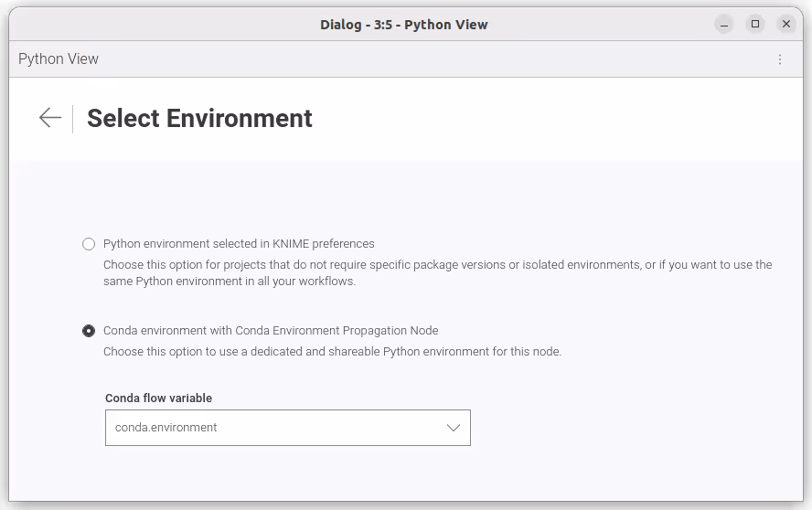This screenshot has width=812, height=510.
Task: Select the KNIME preferences Python environment radio button
Action: [89, 244]
